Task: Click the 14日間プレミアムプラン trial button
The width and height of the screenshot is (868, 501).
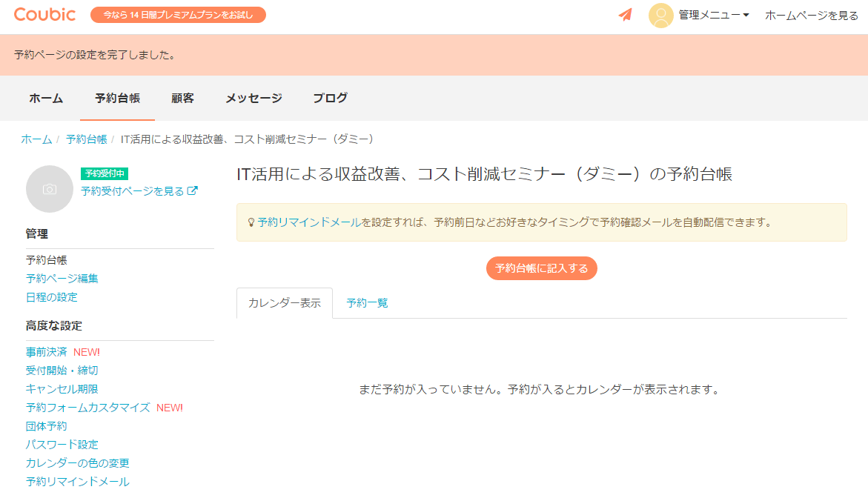Action: tap(178, 15)
